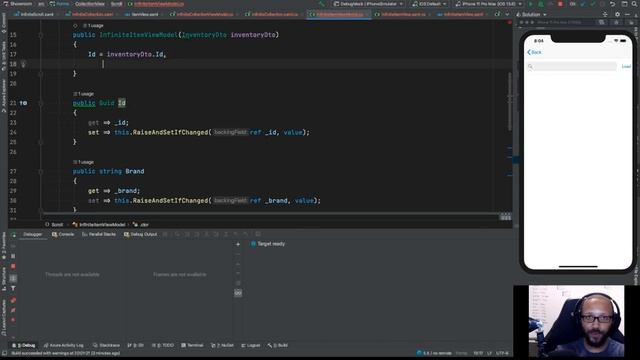Click the gear settings icon in Solution panel

[x=617, y=14]
